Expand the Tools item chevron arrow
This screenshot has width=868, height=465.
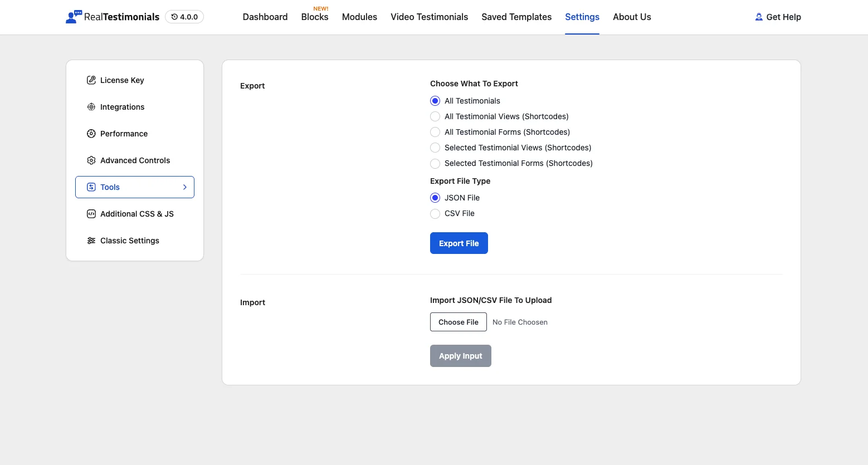pyautogui.click(x=185, y=187)
